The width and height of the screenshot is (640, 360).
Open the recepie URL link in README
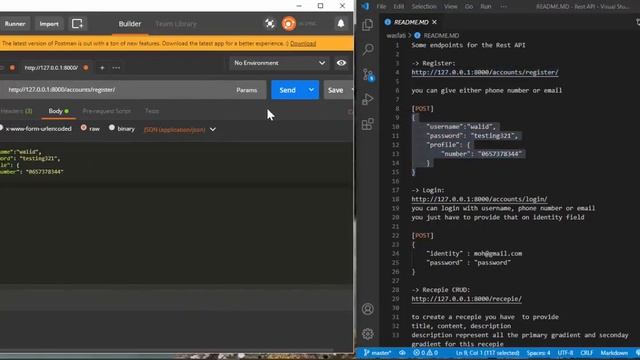pyautogui.click(x=466, y=299)
